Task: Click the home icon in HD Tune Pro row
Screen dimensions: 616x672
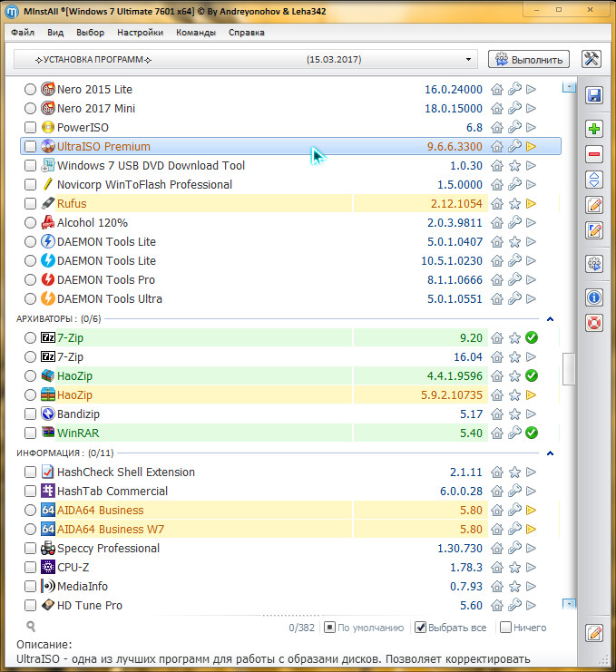Action: pyautogui.click(x=497, y=605)
